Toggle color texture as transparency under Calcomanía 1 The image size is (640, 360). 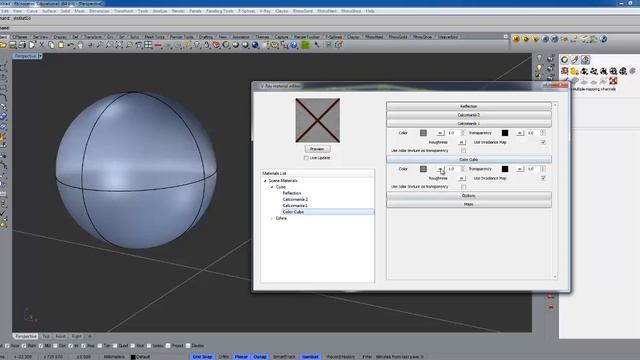[x=464, y=151]
